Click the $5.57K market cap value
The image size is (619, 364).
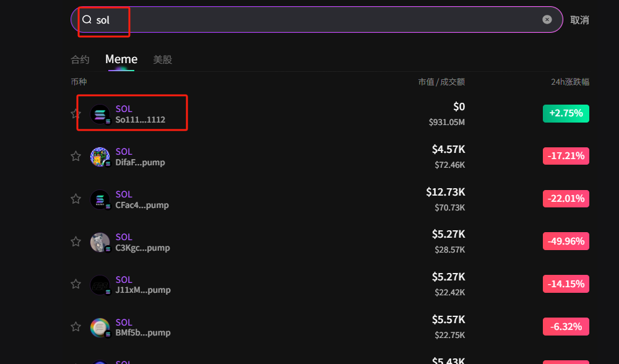(448, 319)
